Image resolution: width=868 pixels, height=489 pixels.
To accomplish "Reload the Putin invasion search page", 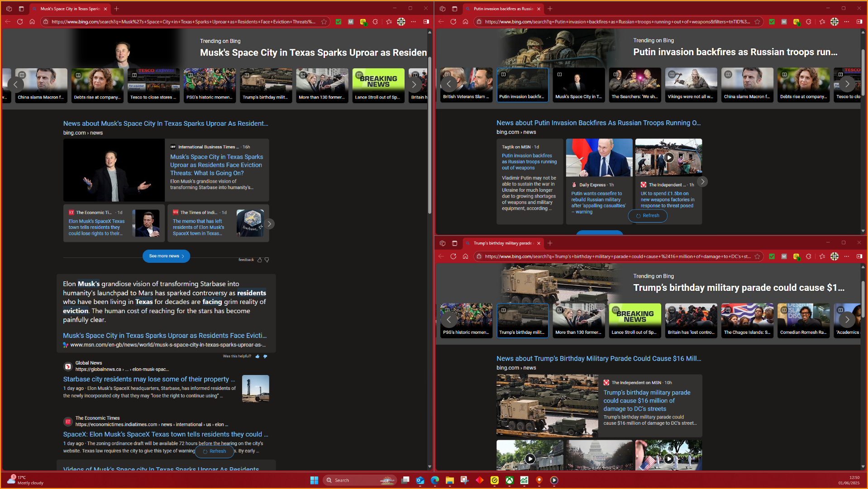I will [453, 22].
